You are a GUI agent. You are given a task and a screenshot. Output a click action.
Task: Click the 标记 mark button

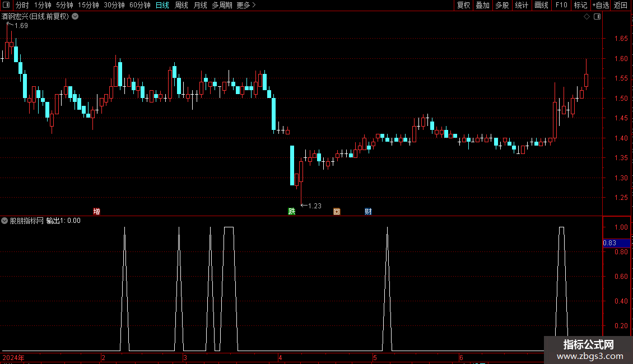click(x=580, y=5)
